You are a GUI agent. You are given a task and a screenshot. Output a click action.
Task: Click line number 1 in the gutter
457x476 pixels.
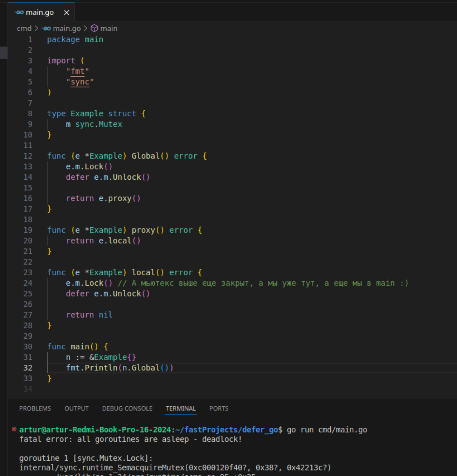click(x=30, y=39)
